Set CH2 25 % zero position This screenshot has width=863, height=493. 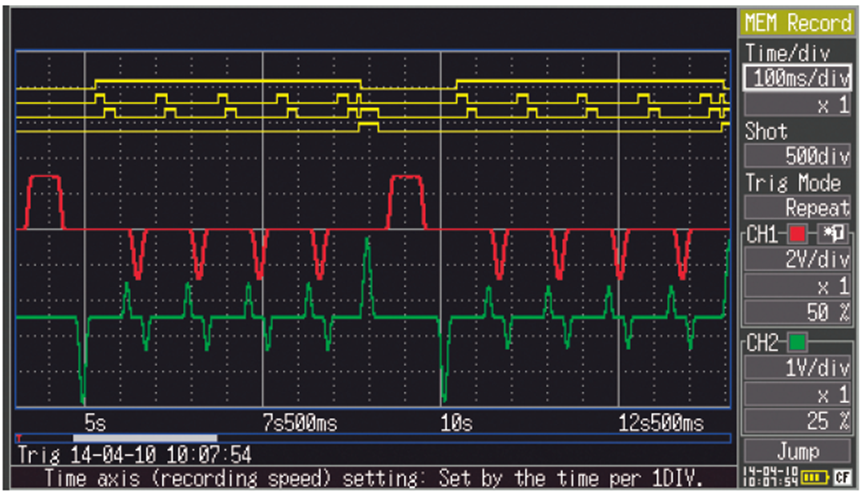pyautogui.click(x=797, y=421)
